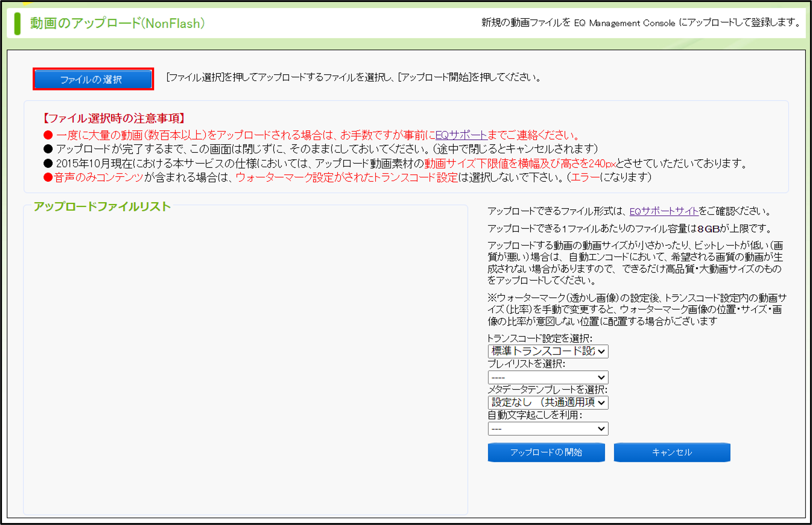This screenshot has height=525, width=812.
Task: Click the 【ファイル選択時の注意事項】 heading
Action: [x=114, y=118]
